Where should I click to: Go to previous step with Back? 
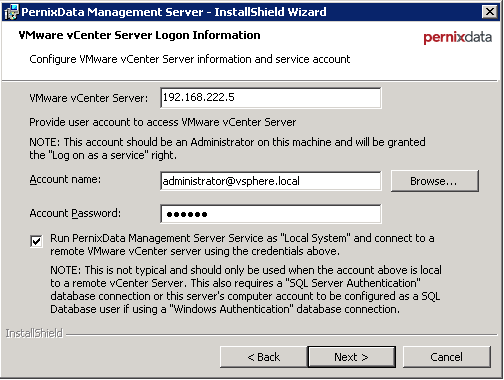click(x=263, y=357)
